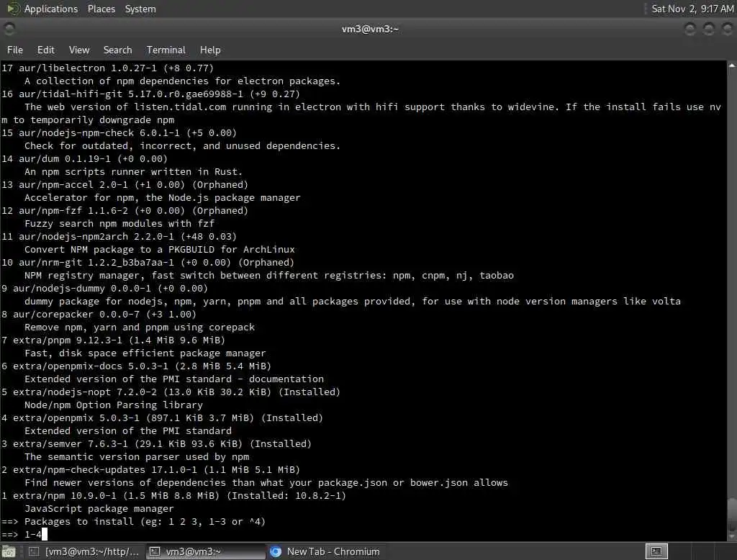Open the Edit menu
This screenshot has width=737, height=560.
click(45, 50)
